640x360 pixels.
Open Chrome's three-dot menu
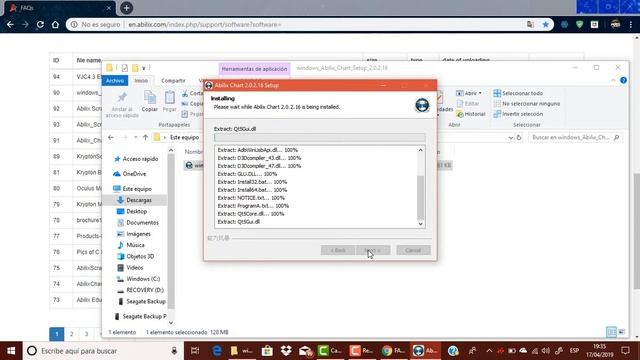(x=631, y=24)
